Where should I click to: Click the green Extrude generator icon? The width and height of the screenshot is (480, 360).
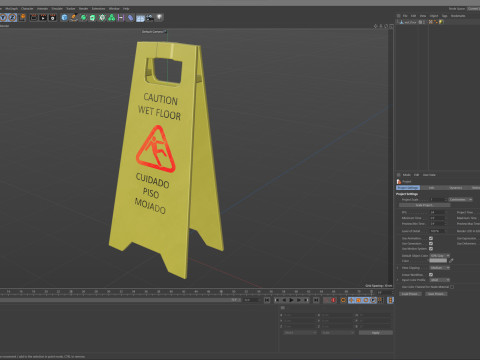(92, 18)
